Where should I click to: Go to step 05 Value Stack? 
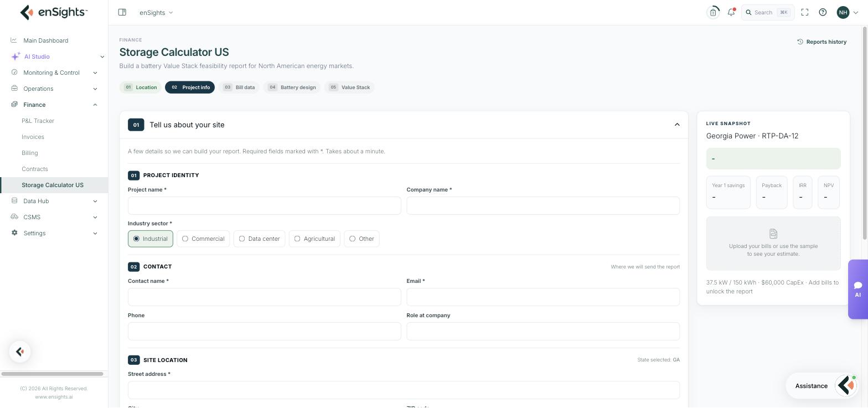349,87
